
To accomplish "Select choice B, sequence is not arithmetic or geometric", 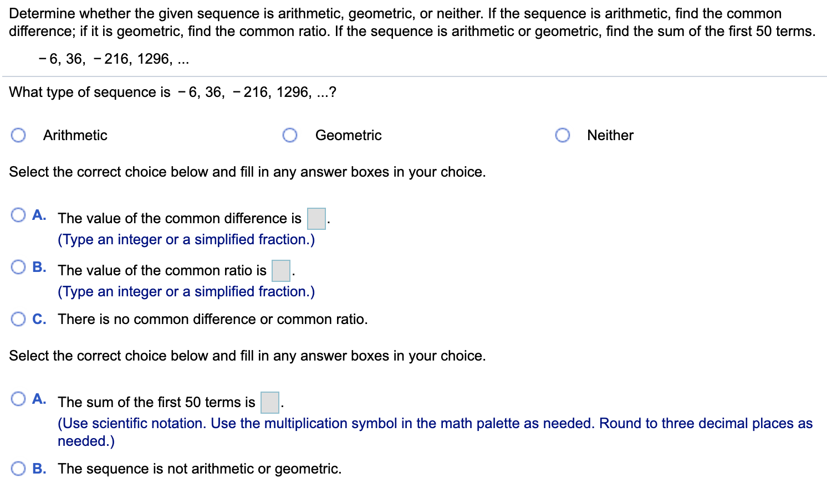I will (x=18, y=468).
